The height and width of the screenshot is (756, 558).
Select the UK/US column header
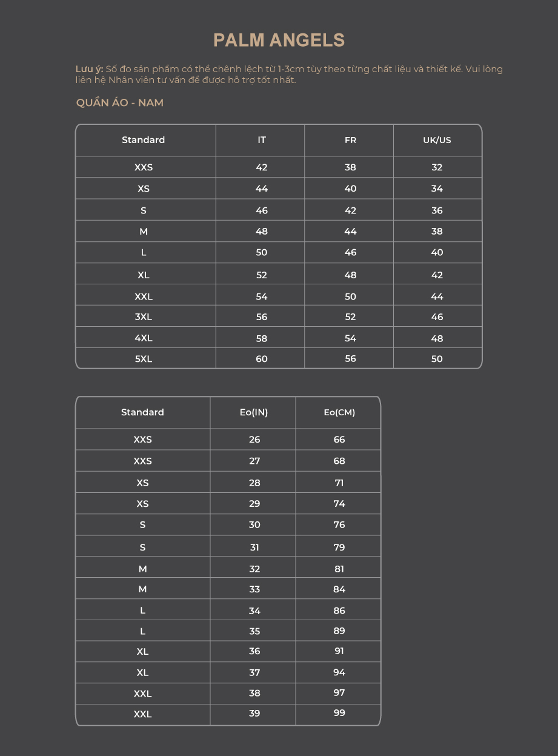[437, 140]
